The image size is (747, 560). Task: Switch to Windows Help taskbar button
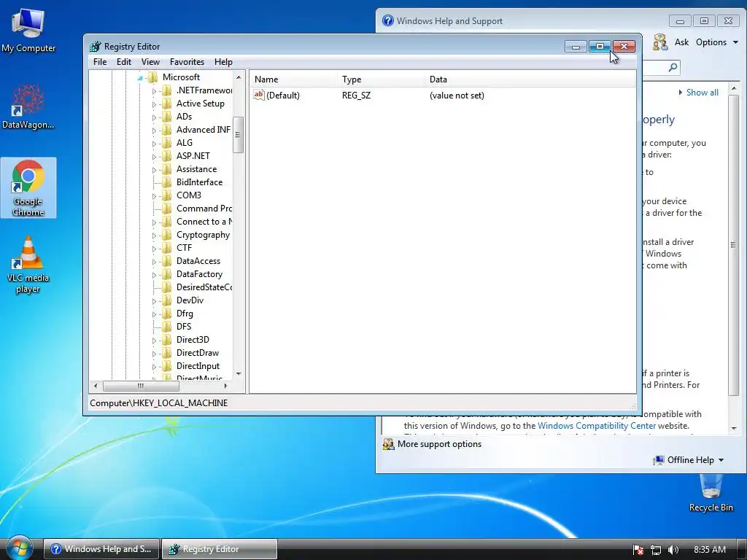pyautogui.click(x=101, y=548)
